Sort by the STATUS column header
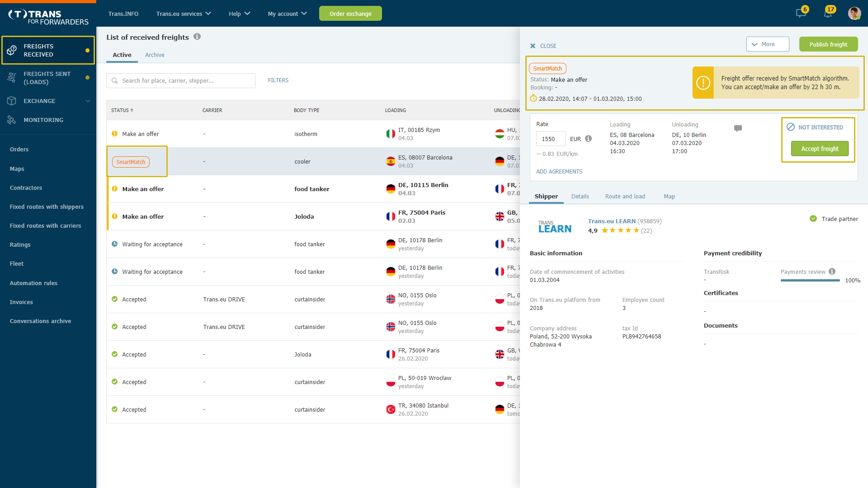The height and width of the screenshot is (488, 868). (122, 110)
